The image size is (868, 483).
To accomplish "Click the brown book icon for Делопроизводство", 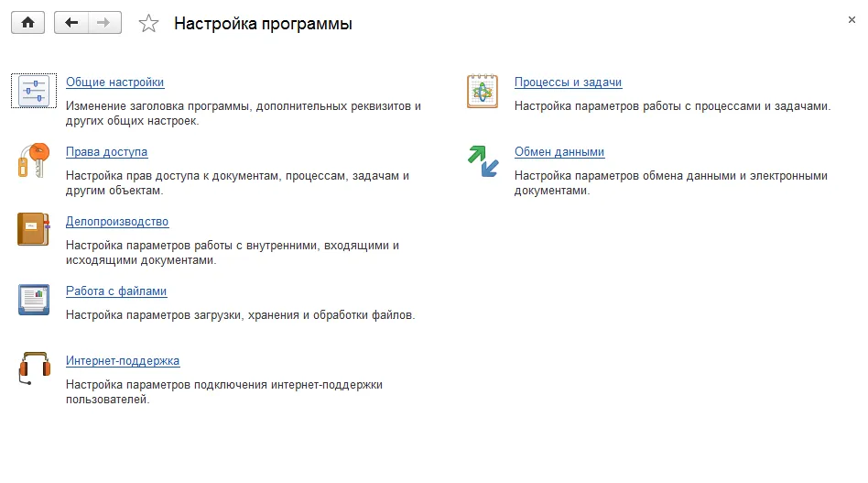I will pyautogui.click(x=34, y=229).
